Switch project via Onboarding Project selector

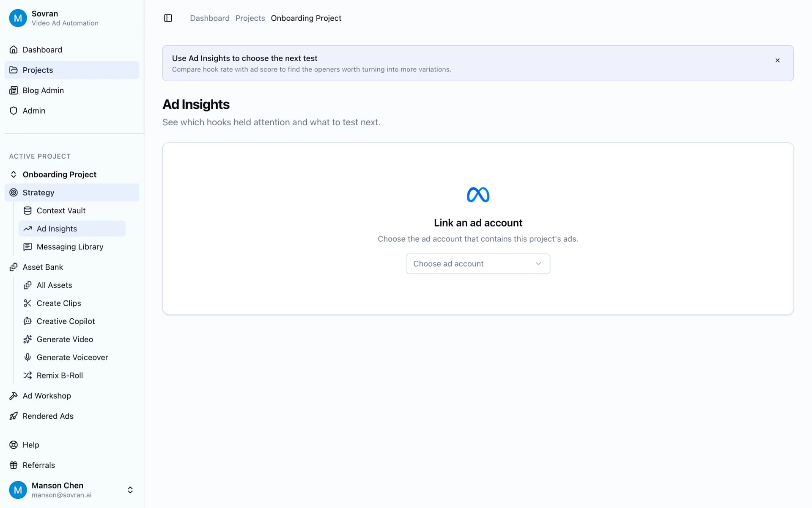pos(72,174)
